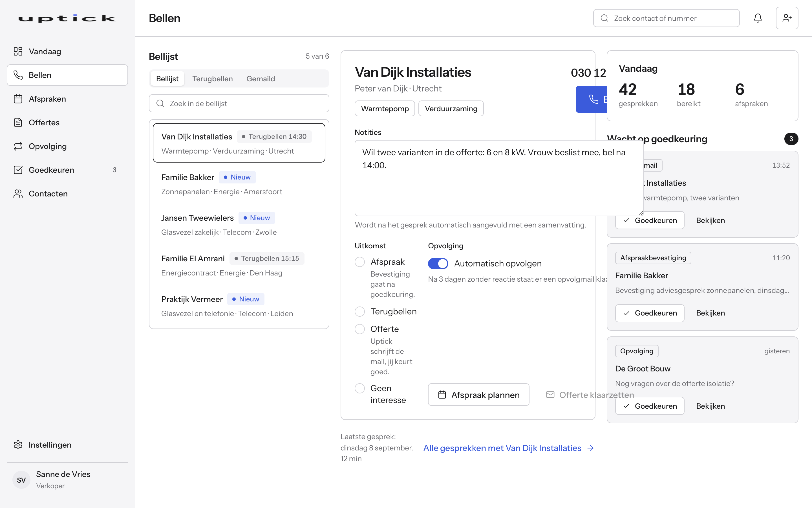Select the Bellijst tab
This screenshot has height=508, width=812.
pyautogui.click(x=167, y=79)
